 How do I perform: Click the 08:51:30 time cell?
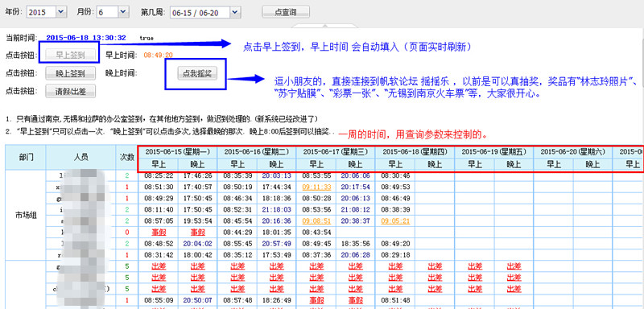(158, 187)
